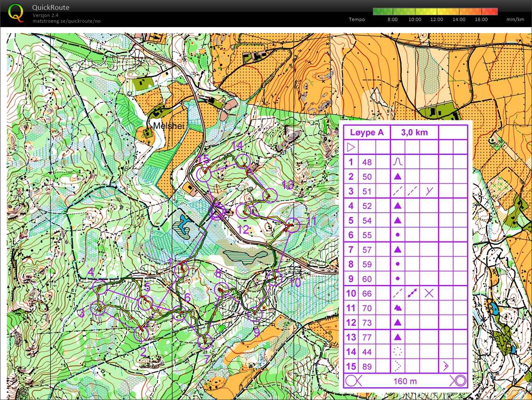Viewport: 532px width, 400px height.
Task: Click the cross symbol in control 10's row
Action: pyautogui.click(x=429, y=293)
